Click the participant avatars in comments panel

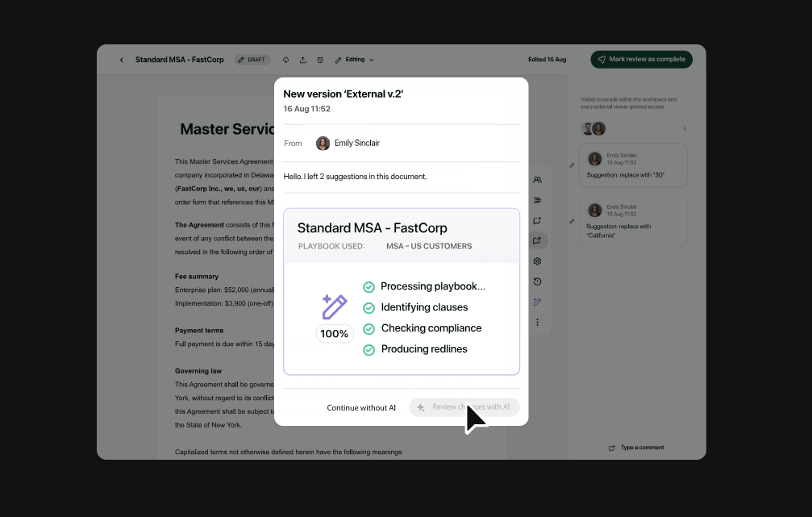tap(594, 128)
